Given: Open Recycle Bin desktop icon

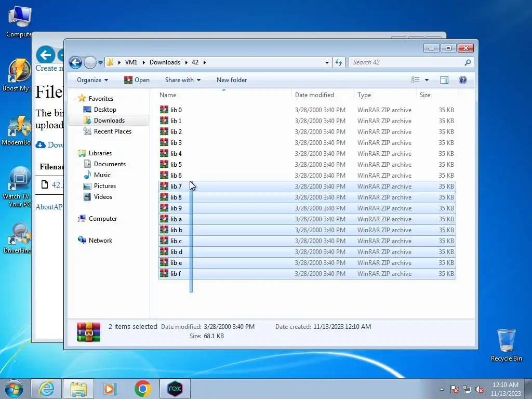Looking at the screenshot, I should click(506, 344).
